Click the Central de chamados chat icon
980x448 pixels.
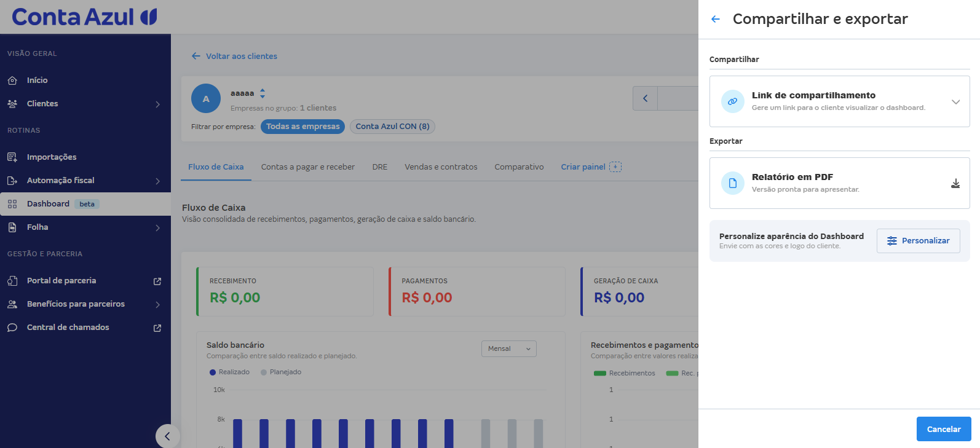pos(12,328)
